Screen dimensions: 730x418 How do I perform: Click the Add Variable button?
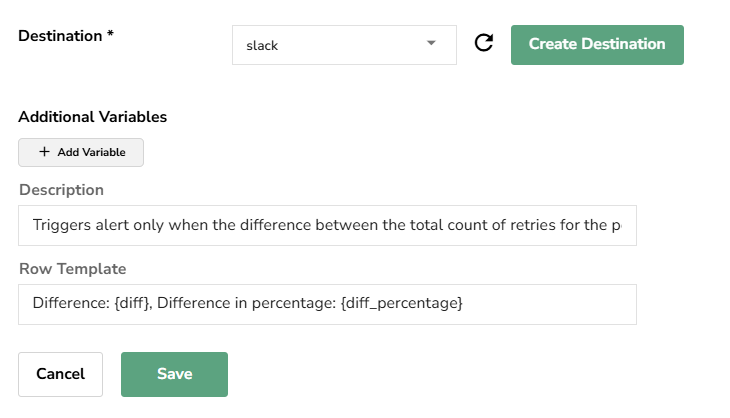point(81,152)
